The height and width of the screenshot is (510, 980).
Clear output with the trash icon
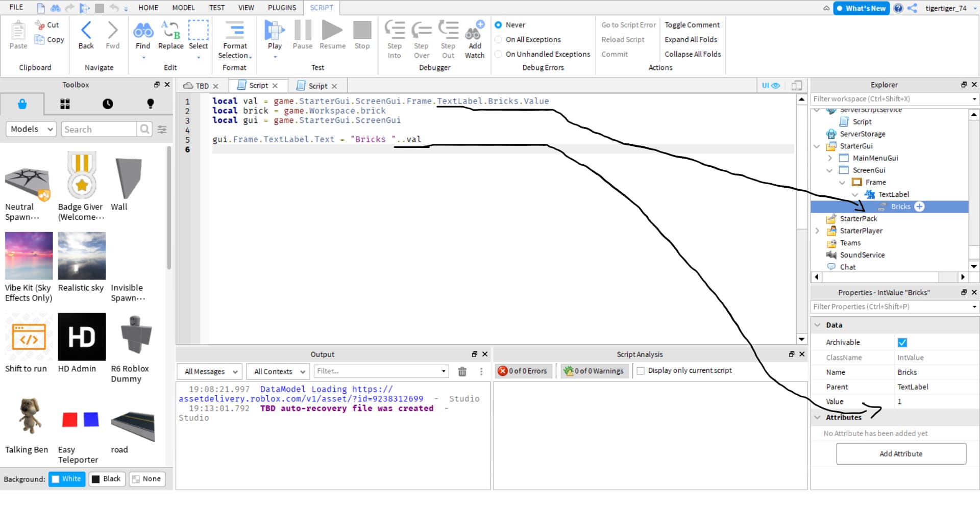tap(462, 372)
